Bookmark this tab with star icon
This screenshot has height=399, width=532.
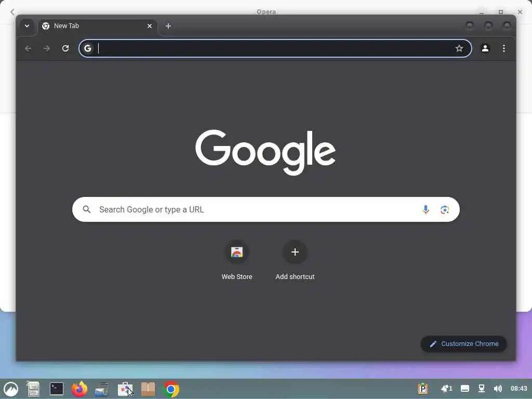(x=459, y=48)
